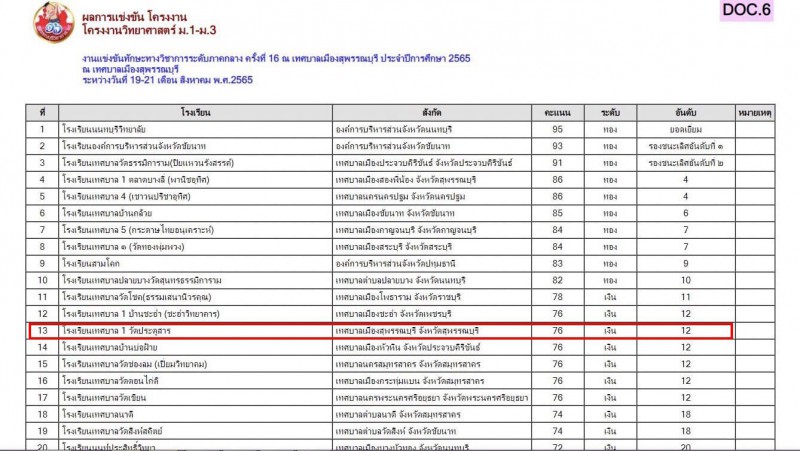Click the subtitle 'โครงงานวิทยาศาสตร์ ม.1-ม.3'
800x451 pixels.
tap(149, 30)
